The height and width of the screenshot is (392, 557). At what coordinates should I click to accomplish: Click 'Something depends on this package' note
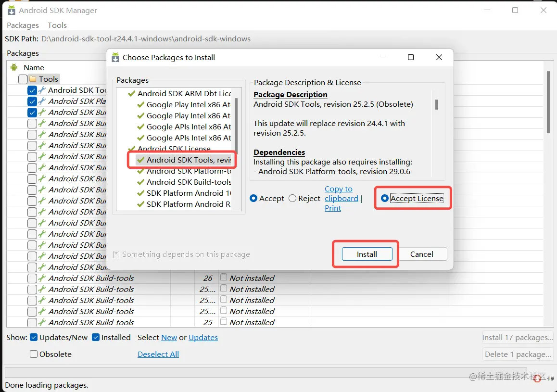(x=181, y=254)
